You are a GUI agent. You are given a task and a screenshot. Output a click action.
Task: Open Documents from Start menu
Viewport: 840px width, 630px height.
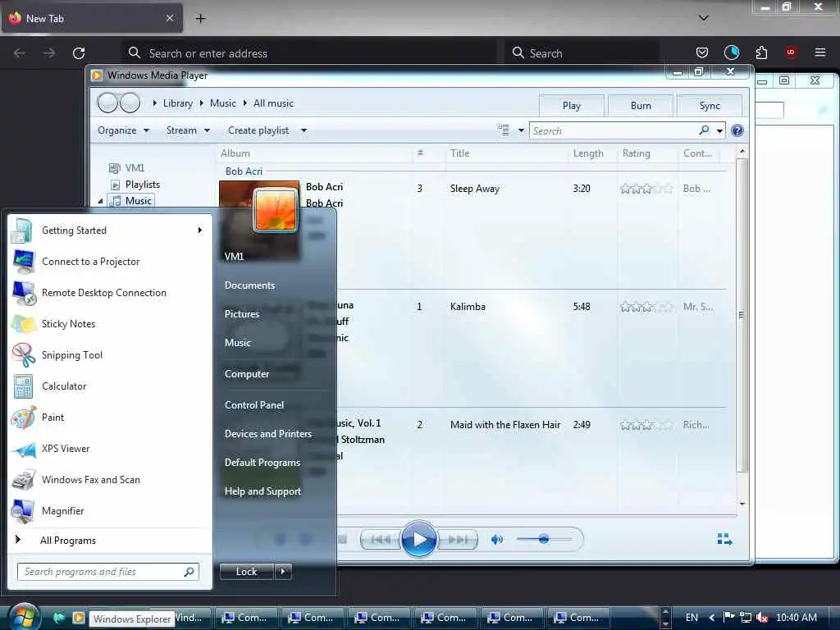(249, 285)
